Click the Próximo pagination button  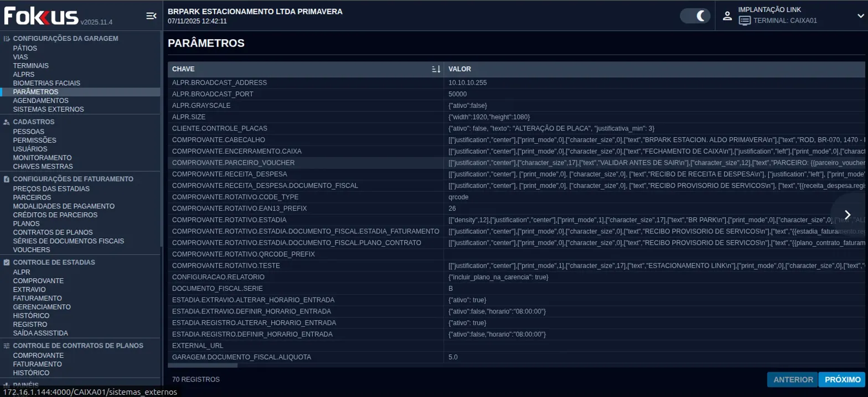coord(842,380)
